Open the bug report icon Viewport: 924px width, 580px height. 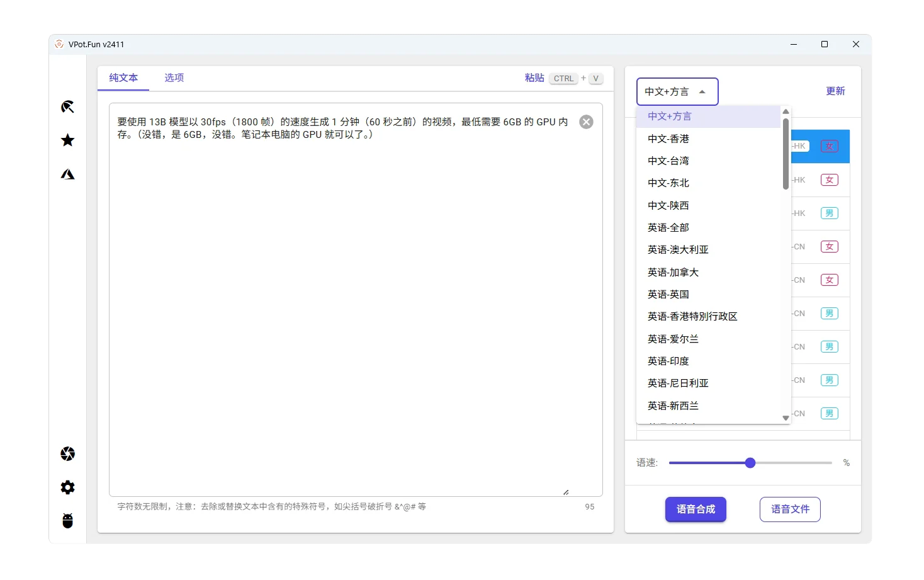[67, 520]
